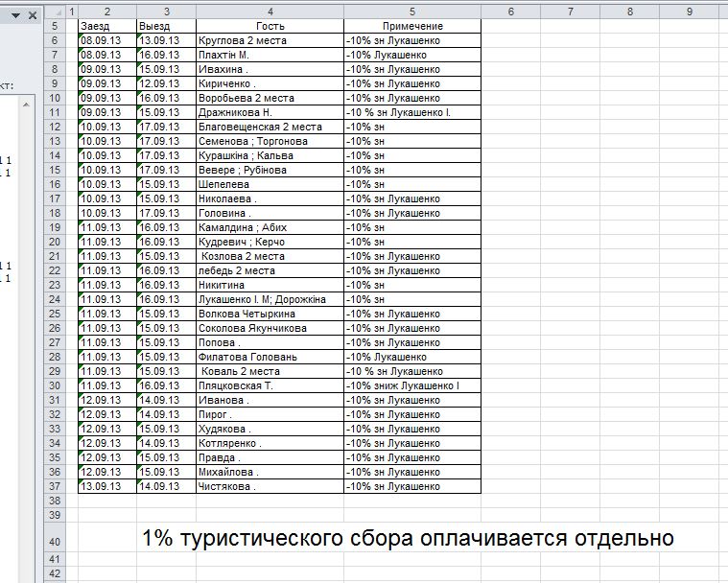Select cell Плахтін М.
This screenshot has width=728, height=583.
click(270, 55)
